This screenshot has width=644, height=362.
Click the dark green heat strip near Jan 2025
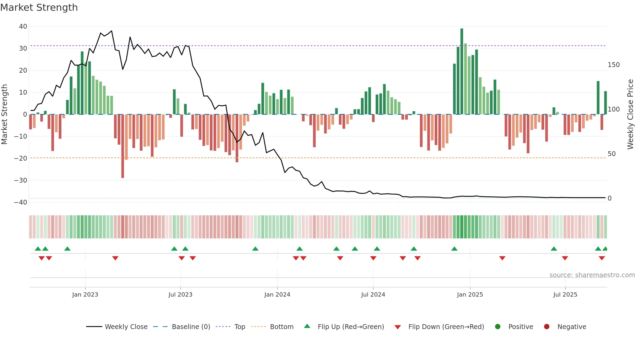click(462, 227)
